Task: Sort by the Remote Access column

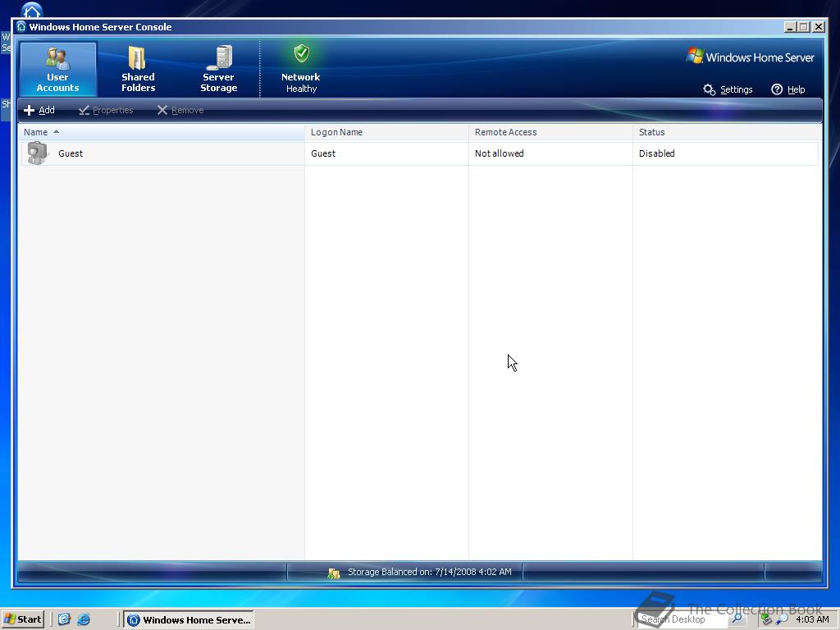Action: (550, 132)
